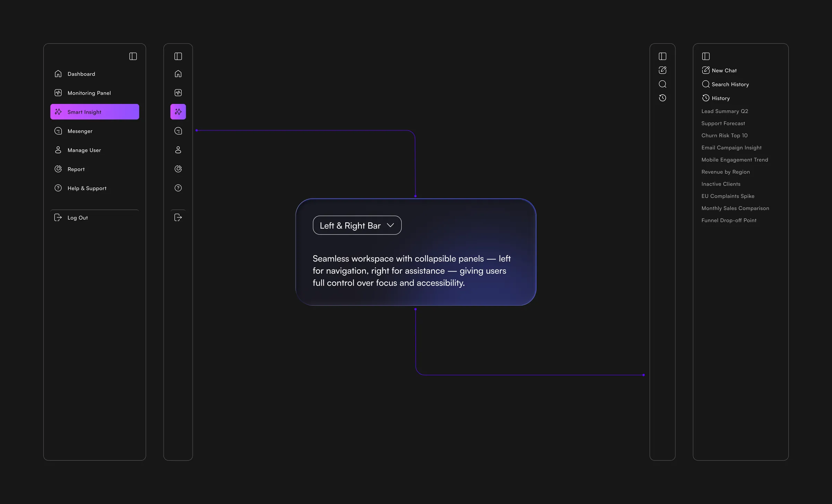Open Dashboard in the expanded sidebar
Screen dimensions: 832x504
click(95, 74)
